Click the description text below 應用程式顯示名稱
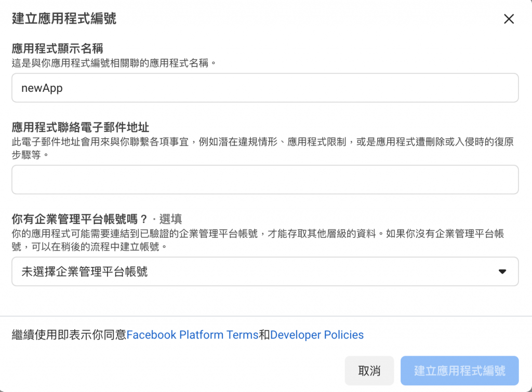Viewport: 532px width, 392px height. pos(114,63)
